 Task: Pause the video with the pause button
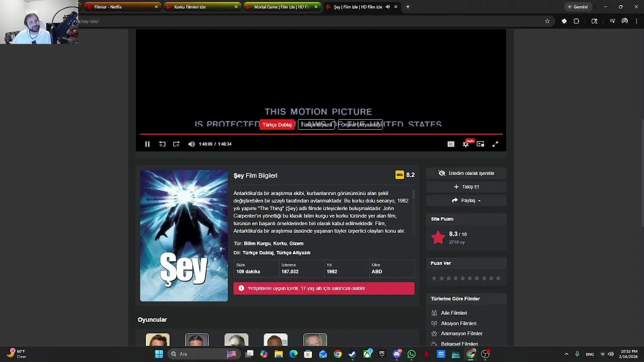(x=147, y=144)
